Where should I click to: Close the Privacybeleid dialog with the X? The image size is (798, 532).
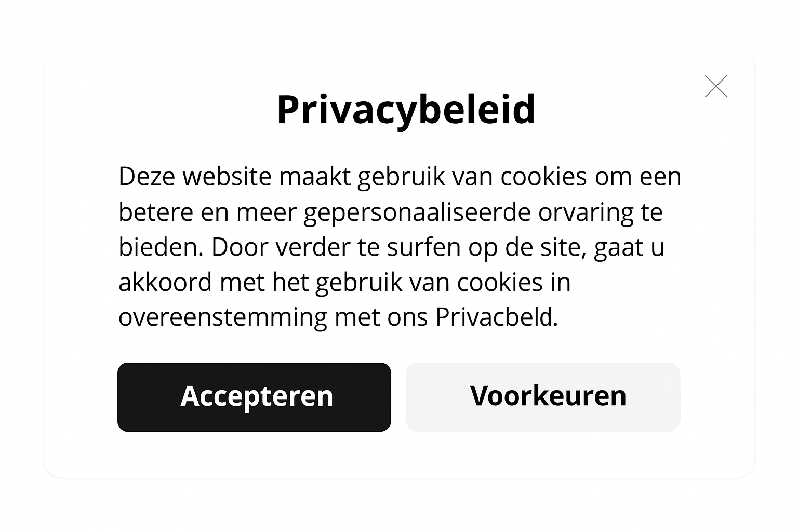click(716, 86)
